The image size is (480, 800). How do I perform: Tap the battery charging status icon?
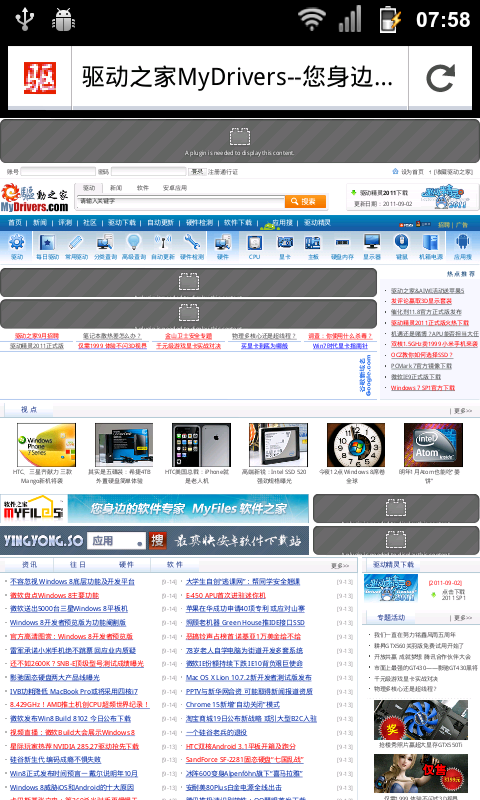(x=391, y=19)
